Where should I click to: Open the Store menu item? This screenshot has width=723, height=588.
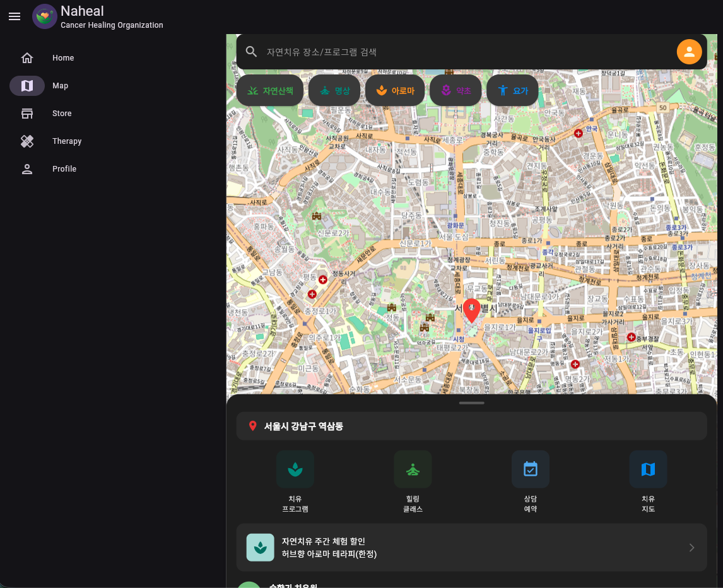pyautogui.click(x=62, y=114)
